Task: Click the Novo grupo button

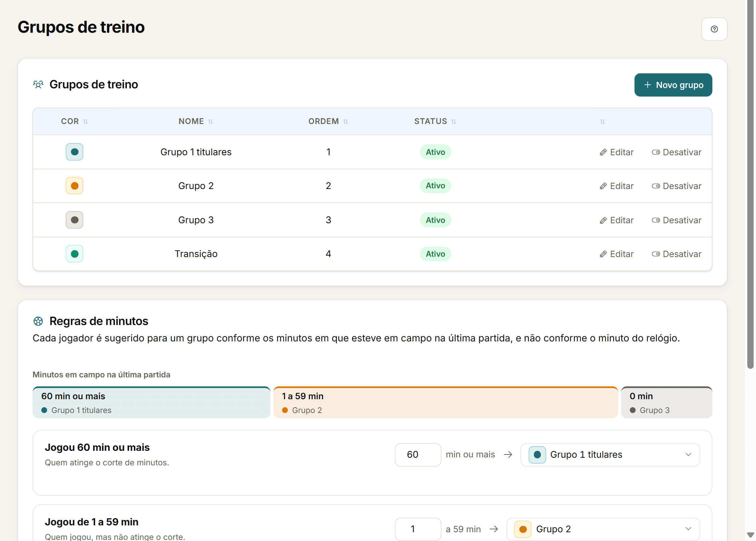Action: 673,85
